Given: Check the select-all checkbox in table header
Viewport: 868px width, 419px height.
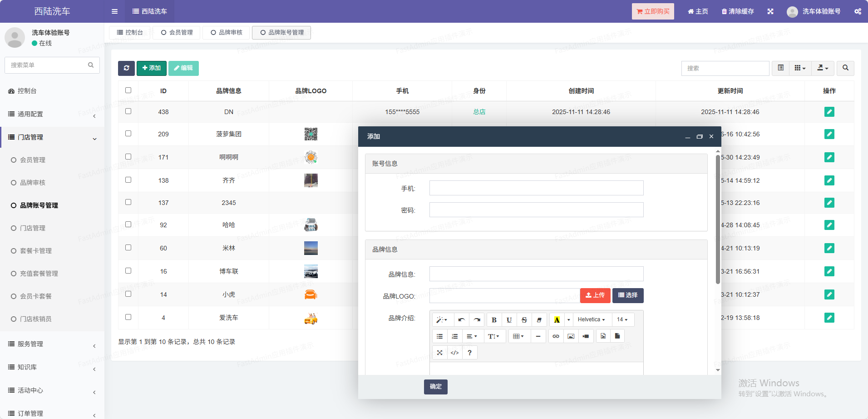Looking at the screenshot, I should (128, 90).
